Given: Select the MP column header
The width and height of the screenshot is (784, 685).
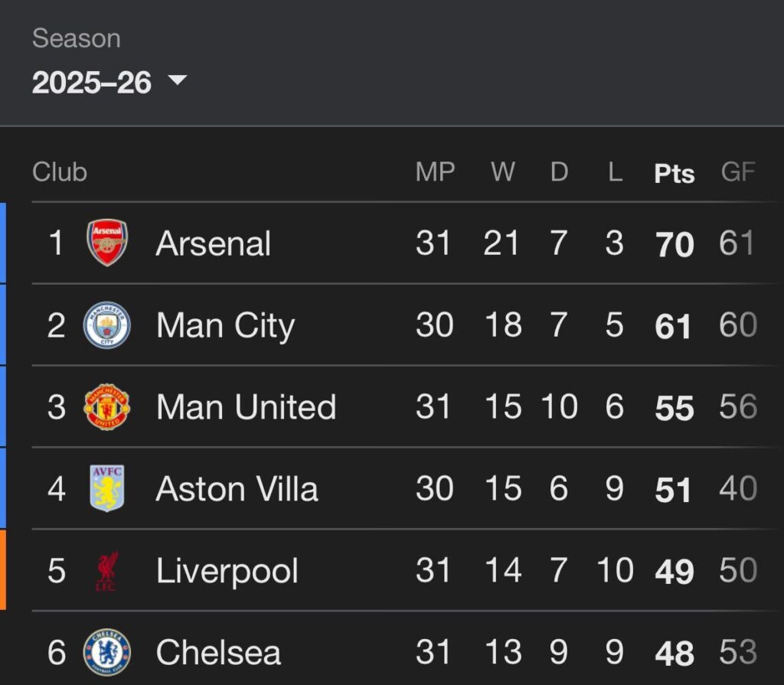Looking at the screenshot, I should [x=436, y=172].
